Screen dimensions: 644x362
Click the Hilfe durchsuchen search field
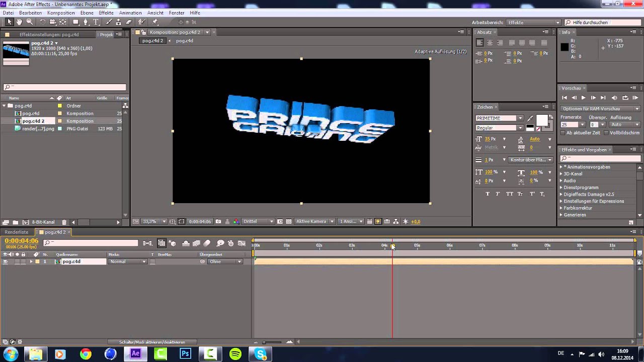click(x=603, y=23)
